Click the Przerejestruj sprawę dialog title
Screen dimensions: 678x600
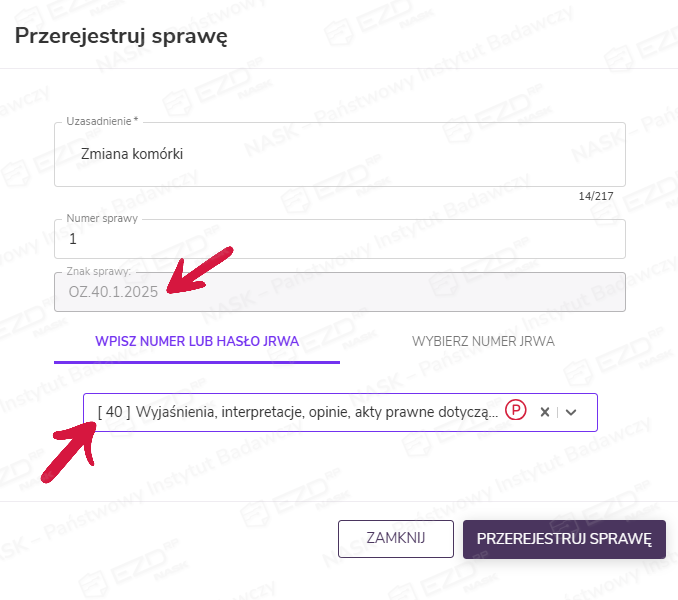121,37
